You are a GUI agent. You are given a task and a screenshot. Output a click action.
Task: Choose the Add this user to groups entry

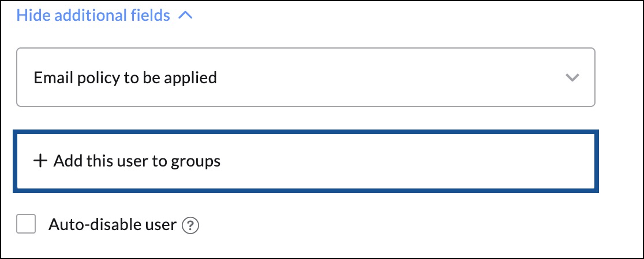click(x=306, y=161)
